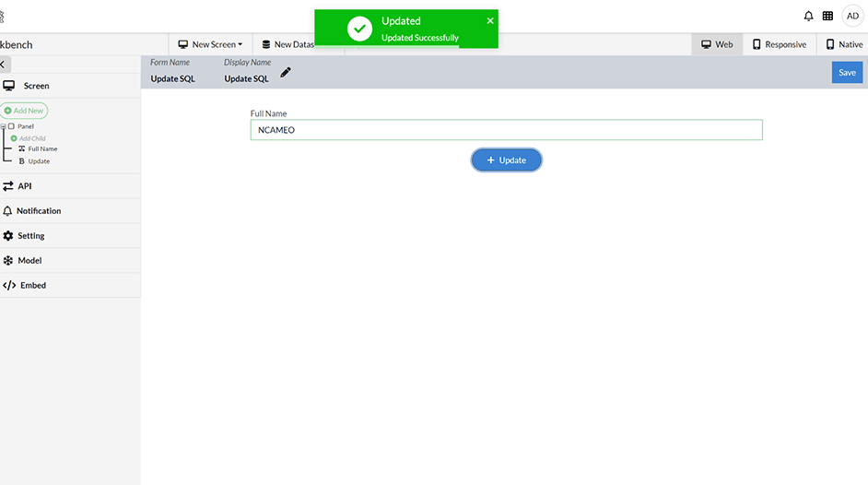Switch to Native view
The image size is (868, 485).
tap(843, 44)
